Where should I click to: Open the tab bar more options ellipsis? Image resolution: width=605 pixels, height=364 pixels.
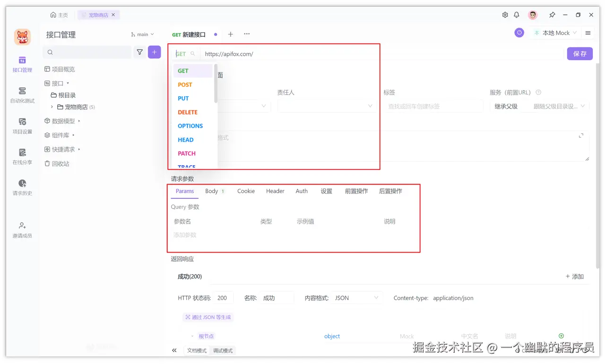click(x=247, y=34)
